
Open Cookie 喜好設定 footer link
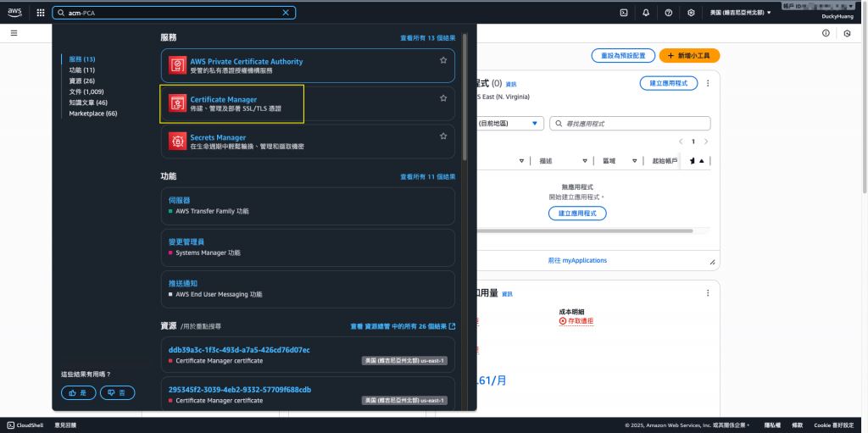(834, 425)
